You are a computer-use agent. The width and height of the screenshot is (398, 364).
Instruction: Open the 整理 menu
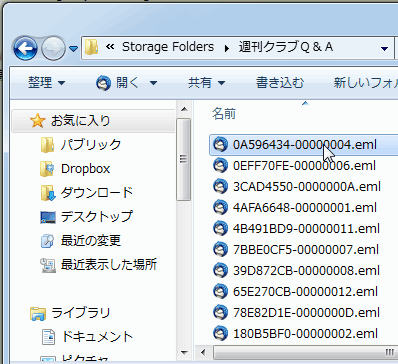click(x=46, y=82)
